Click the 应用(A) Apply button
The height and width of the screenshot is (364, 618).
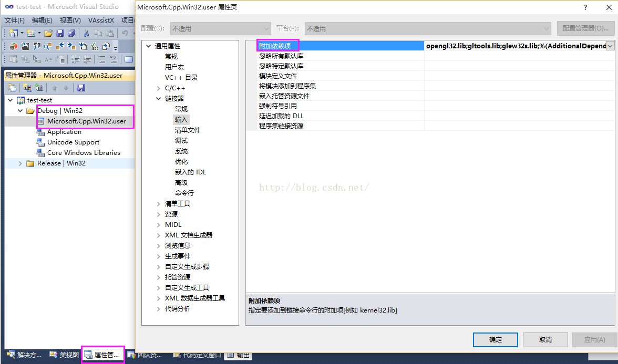coord(594,339)
